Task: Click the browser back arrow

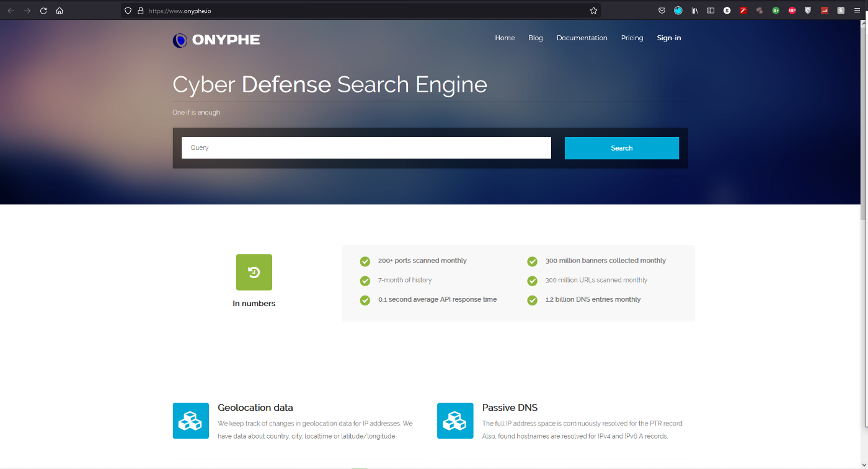Action: click(11, 11)
